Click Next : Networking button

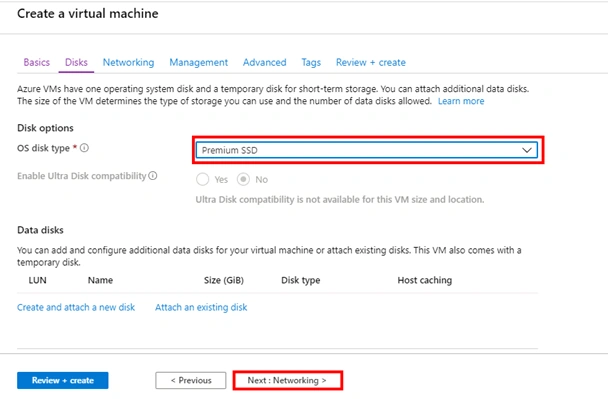pos(287,380)
